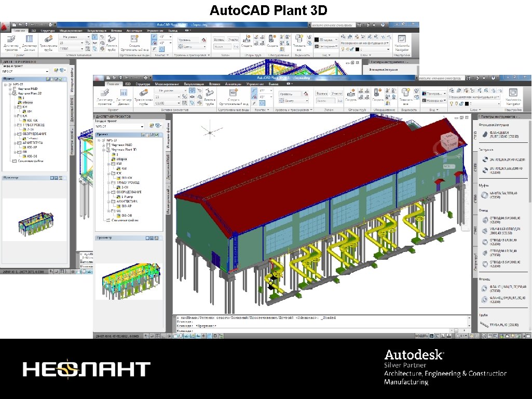Image resolution: width=532 pixels, height=399 pixels.
Task: Open Исходные файлы vertical tab in front window
Action: click(x=168, y=136)
